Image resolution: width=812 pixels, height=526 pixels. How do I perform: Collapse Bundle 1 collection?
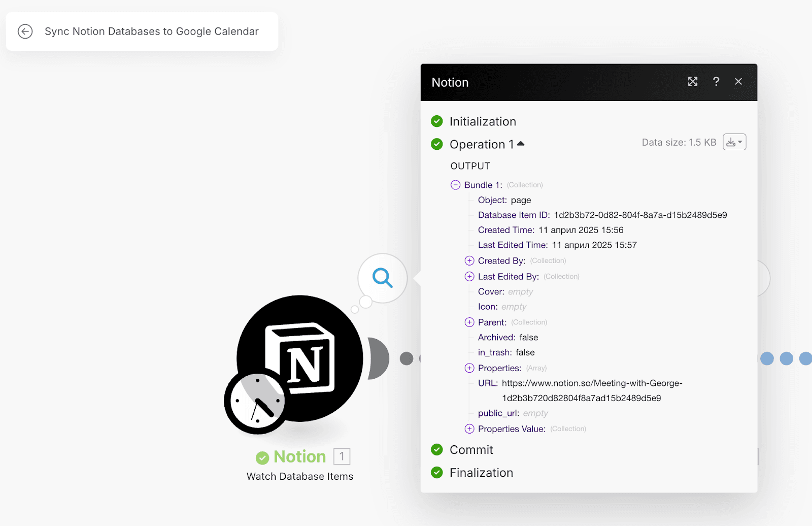click(456, 185)
